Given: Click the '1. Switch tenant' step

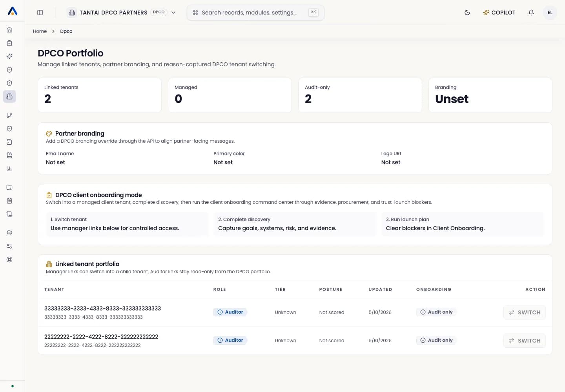Looking at the screenshot, I should point(127,224).
